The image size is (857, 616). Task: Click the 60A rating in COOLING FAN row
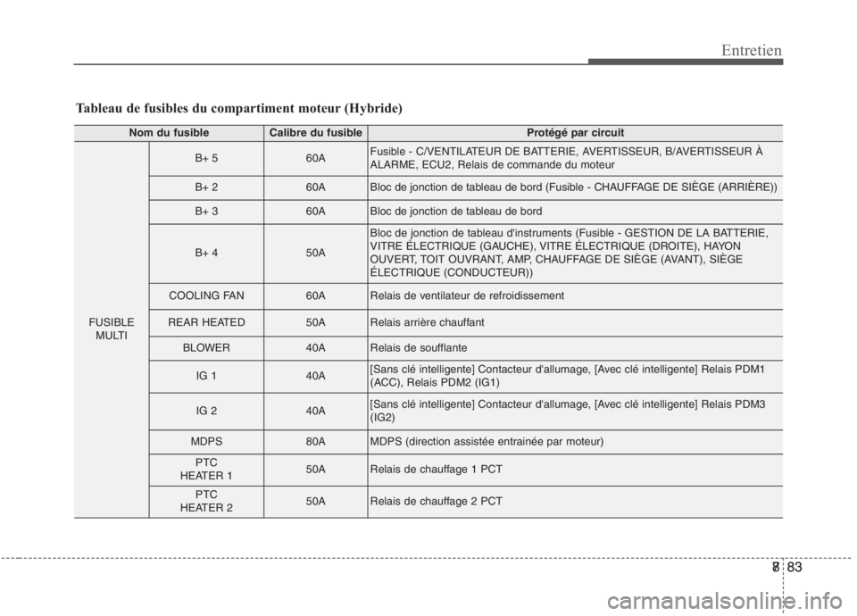(315, 296)
